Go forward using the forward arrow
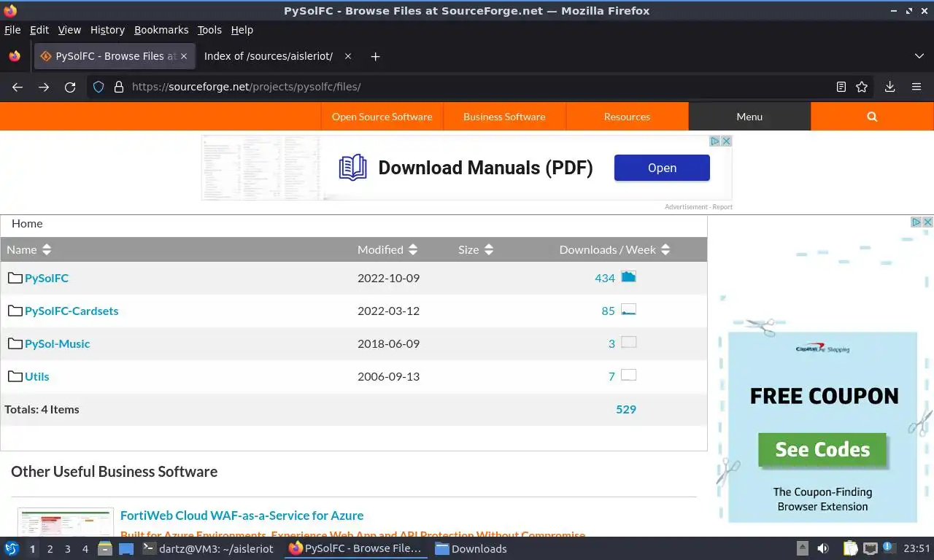The width and height of the screenshot is (934, 560). click(44, 87)
